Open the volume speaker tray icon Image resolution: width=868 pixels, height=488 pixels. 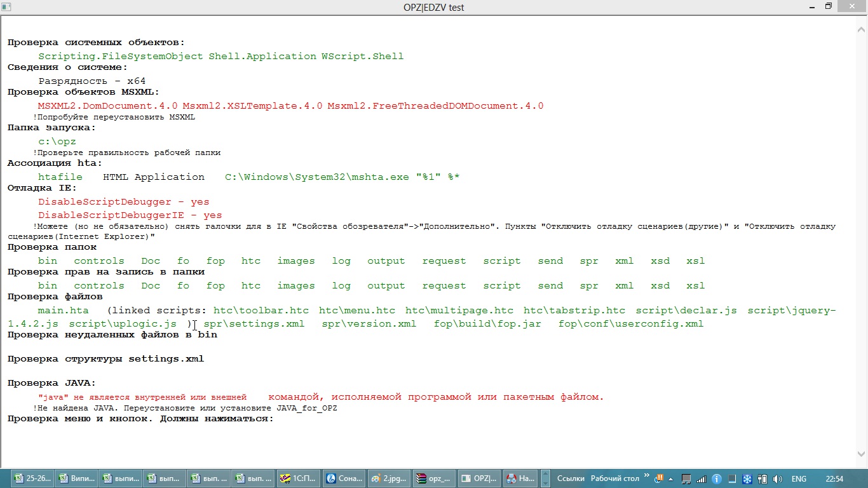pos(778,478)
